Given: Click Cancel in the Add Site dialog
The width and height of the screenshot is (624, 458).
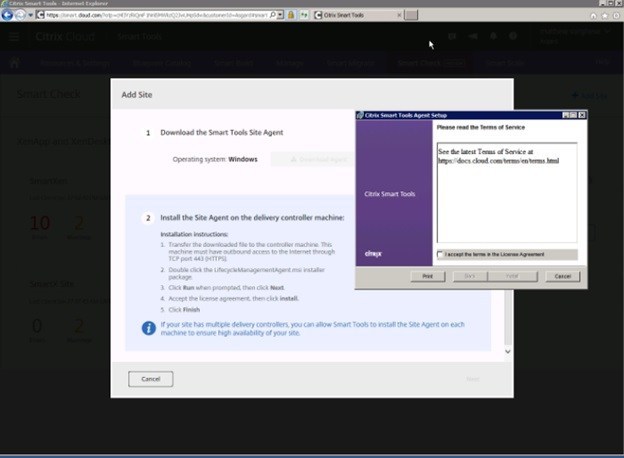Looking at the screenshot, I should coord(150,379).
